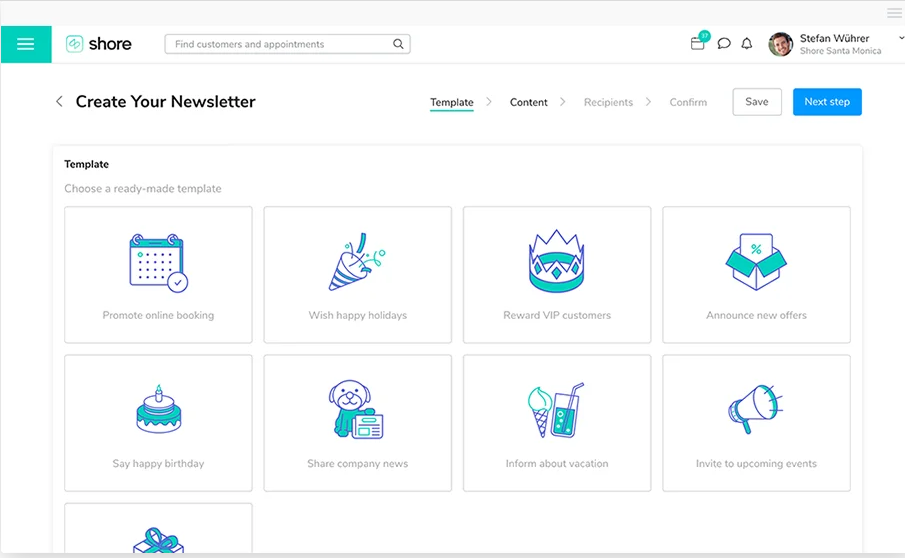Switch to the Confirm step
Image resolution: width=905 pixels, height=558 pixels.
click(x=688, y=102)
